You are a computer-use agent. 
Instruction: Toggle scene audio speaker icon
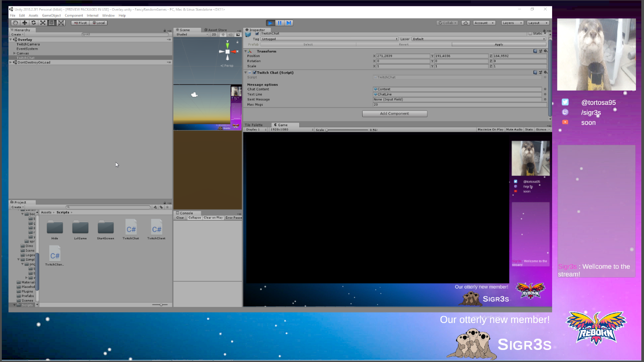click(230, 34)
